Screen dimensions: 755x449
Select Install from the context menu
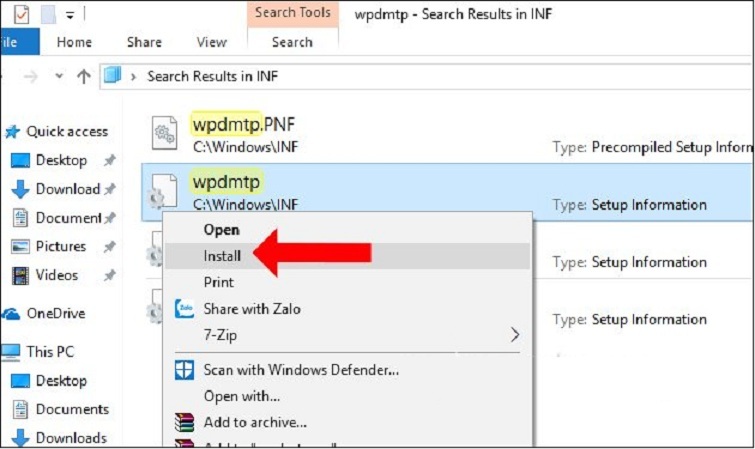[222, 256]
